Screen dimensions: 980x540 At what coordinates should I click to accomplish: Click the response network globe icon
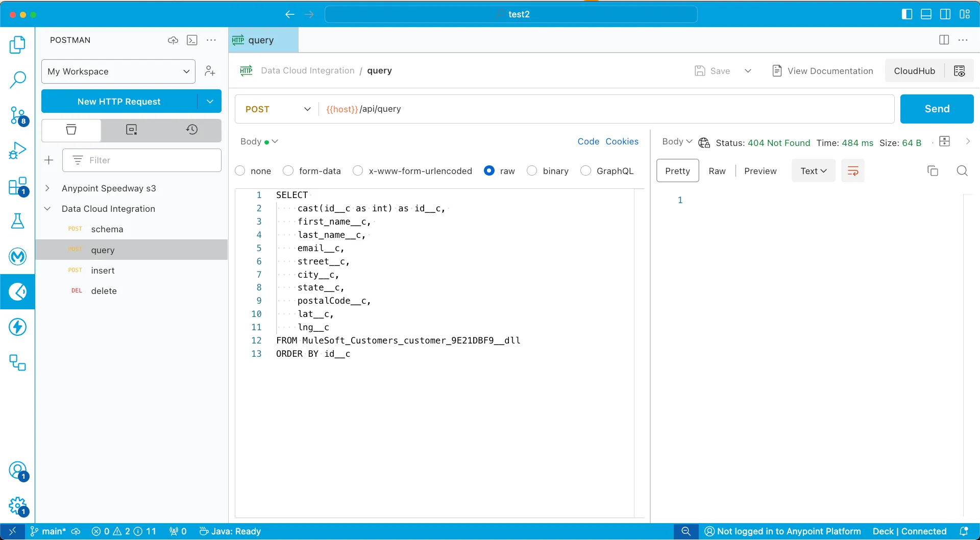point(704,143)
